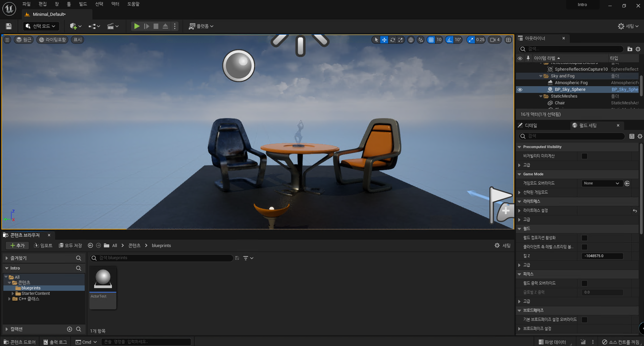This screenshot has width=644, height=346.
Task: Open Outliner settings gear
Action: pyautogui.click(x=638, y=49)
